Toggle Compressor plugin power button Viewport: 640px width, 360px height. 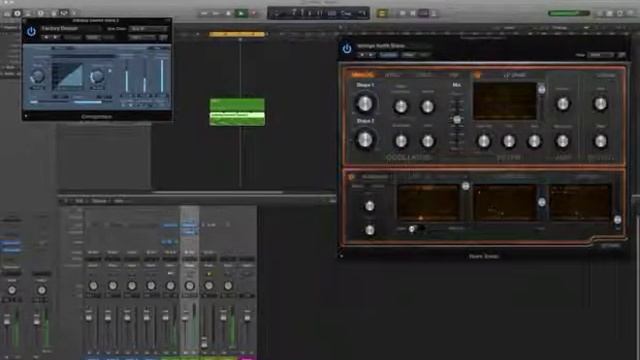coord(31,31)
